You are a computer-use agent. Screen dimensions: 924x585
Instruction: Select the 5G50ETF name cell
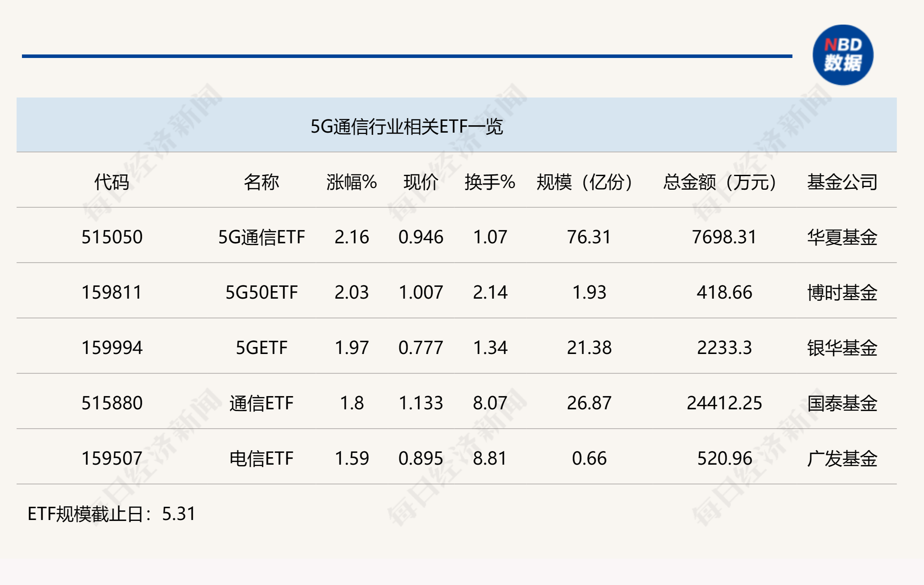pyautogui.click(x=261, y=292)
